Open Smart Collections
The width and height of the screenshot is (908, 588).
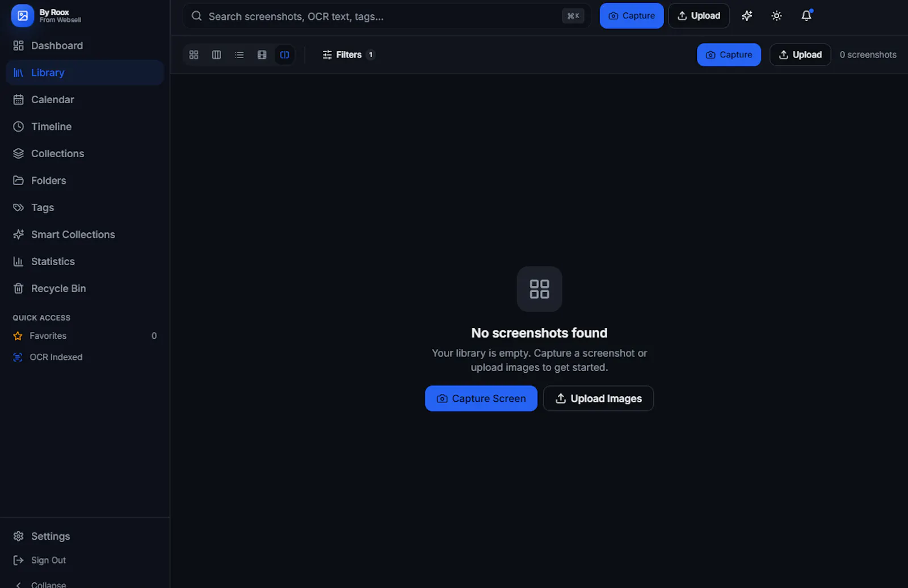(85, 234)
